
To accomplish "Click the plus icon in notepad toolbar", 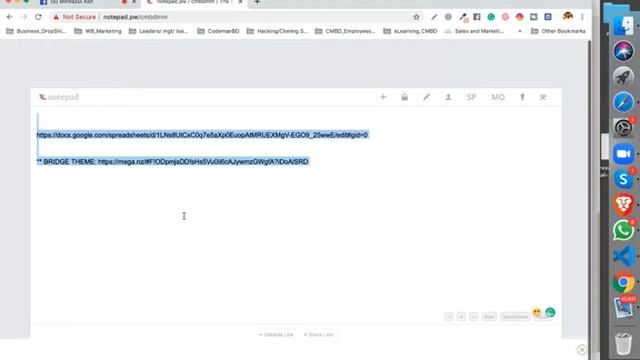I will tap(383, 97).
